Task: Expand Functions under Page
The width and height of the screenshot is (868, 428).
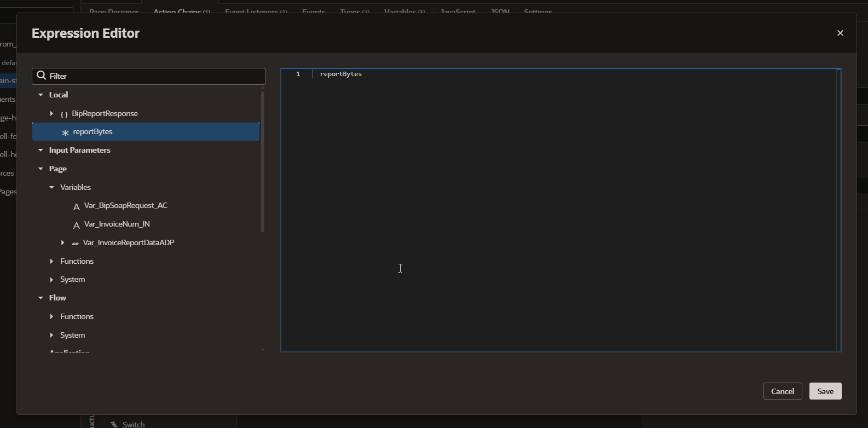Action: pos(51,261)
